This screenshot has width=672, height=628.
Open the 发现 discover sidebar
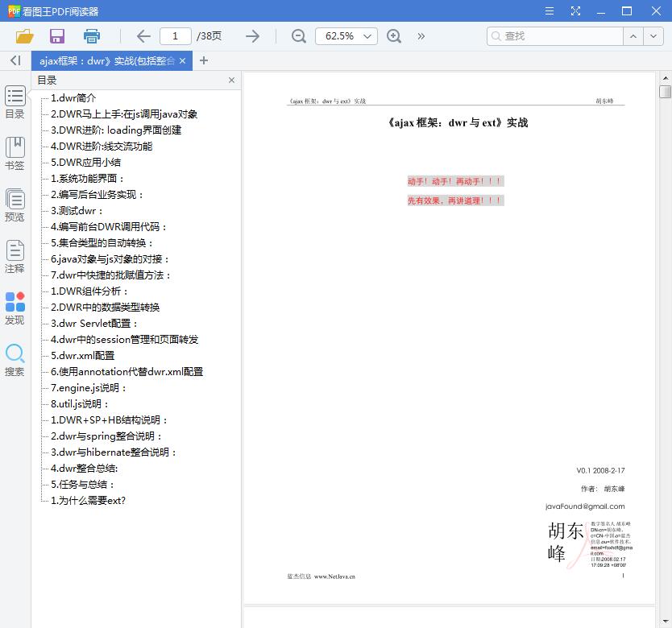point(15,308)
